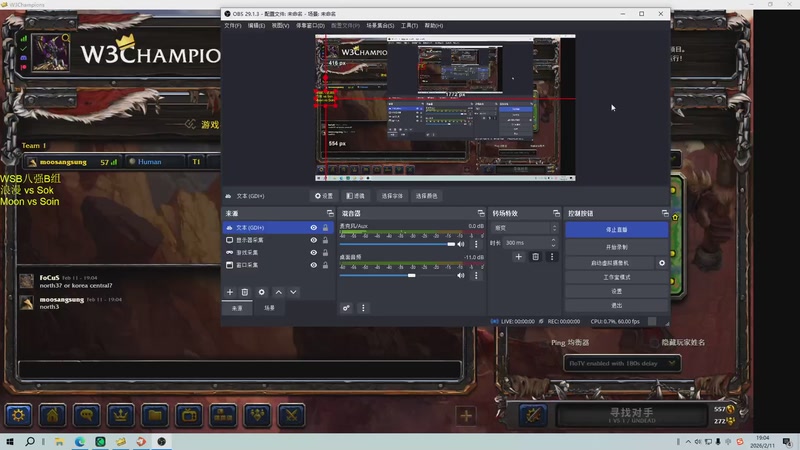The image size is (800, 450).
Task: Add a new source with plus icon
Action: pos(230,292)
